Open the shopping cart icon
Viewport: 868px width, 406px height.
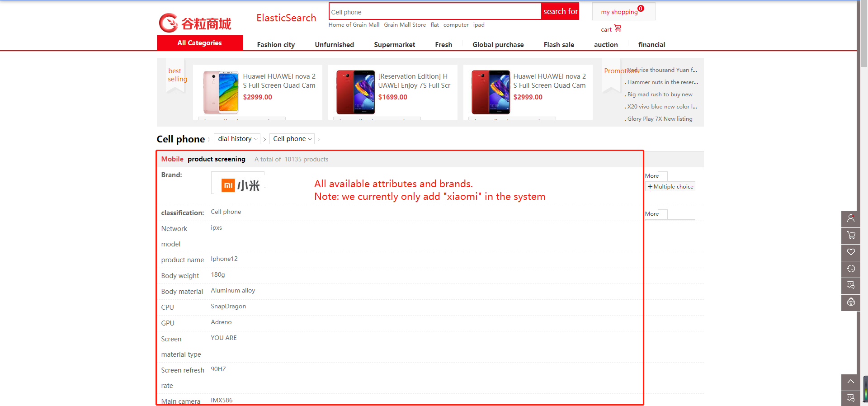(618, 28)
